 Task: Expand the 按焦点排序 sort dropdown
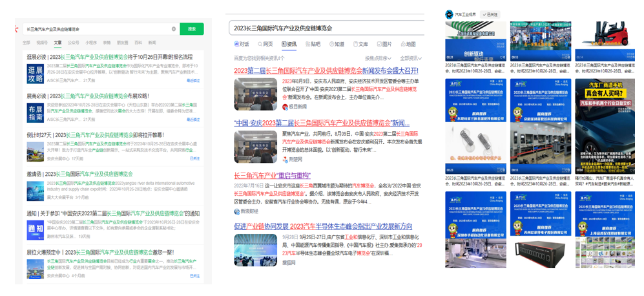(378, 58)
